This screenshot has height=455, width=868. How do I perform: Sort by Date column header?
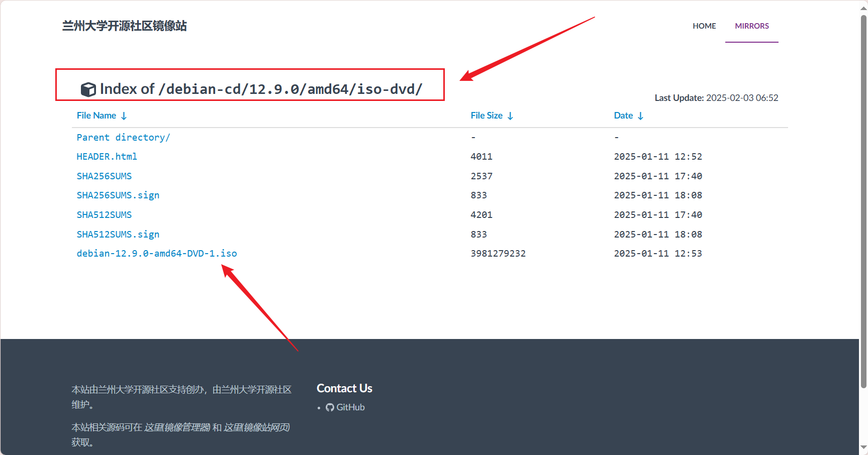pos(623,116)
